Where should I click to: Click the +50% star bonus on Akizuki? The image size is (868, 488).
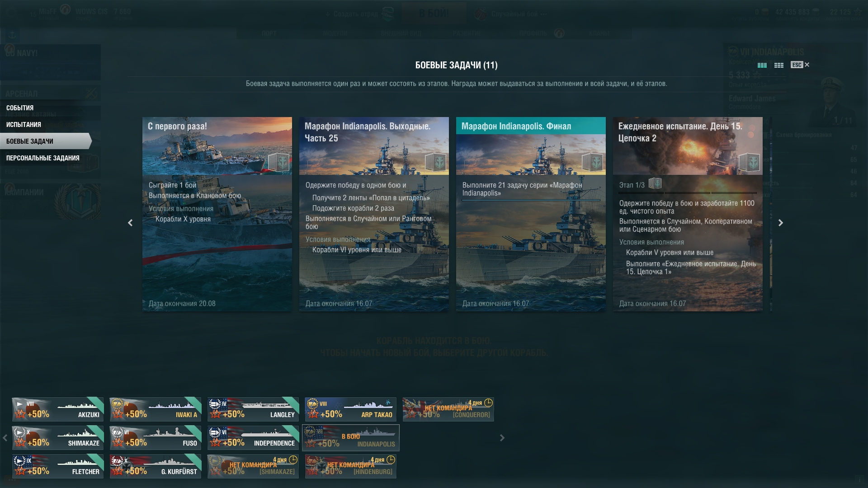coord(33,414)
